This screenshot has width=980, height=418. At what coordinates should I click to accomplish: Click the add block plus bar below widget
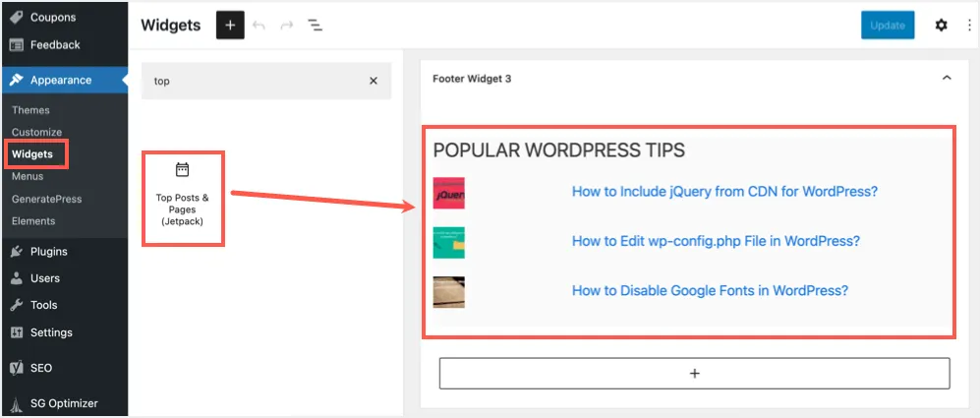coord(694,374)
